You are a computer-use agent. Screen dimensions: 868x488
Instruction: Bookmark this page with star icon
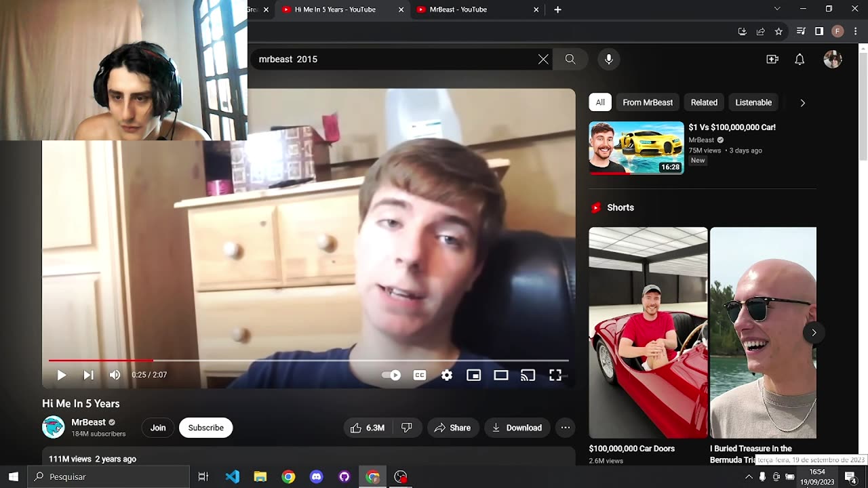coord(778,31)
